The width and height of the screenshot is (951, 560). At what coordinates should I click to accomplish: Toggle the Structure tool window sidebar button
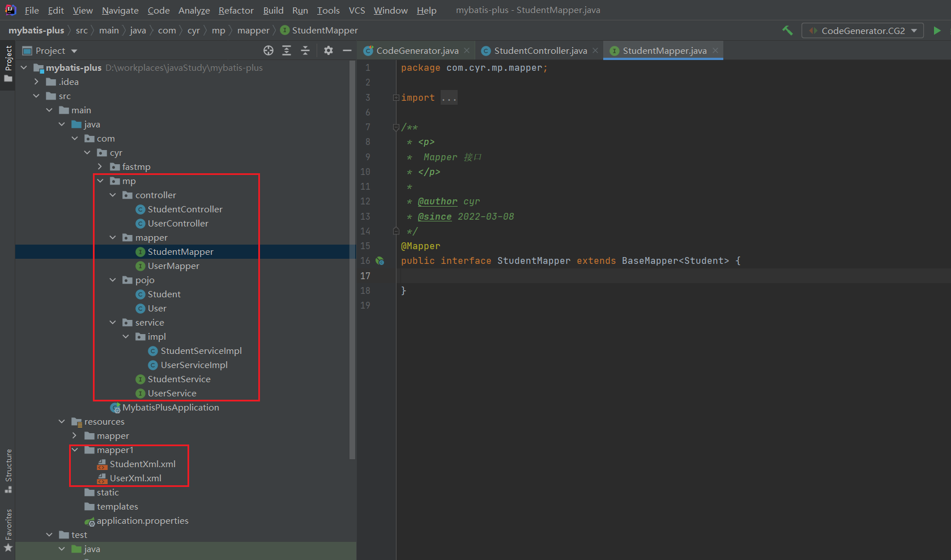(8, 471)
